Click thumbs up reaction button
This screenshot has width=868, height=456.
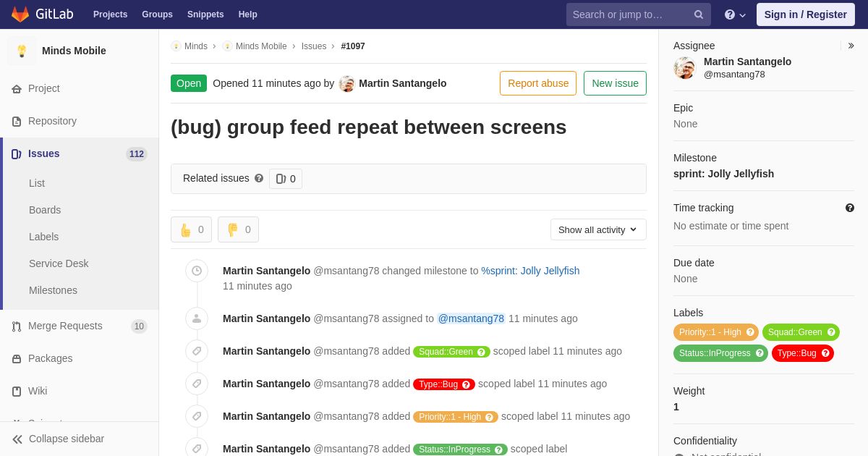(x=191, y=229)
